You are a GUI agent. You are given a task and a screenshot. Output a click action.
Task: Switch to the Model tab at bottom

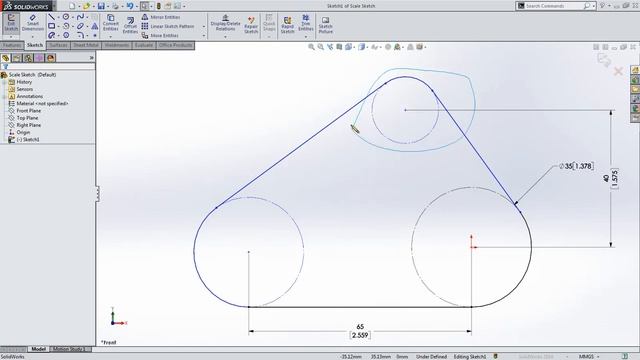[38, 349]
